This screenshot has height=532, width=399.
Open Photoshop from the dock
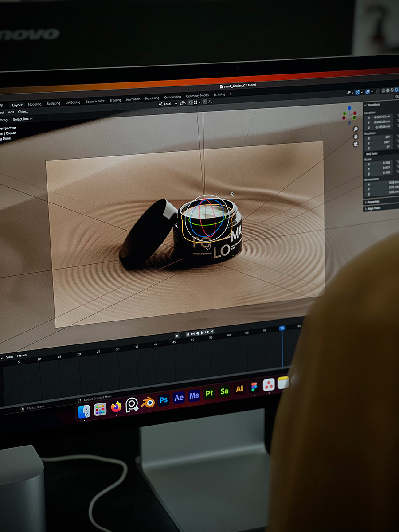click(164, 400)
